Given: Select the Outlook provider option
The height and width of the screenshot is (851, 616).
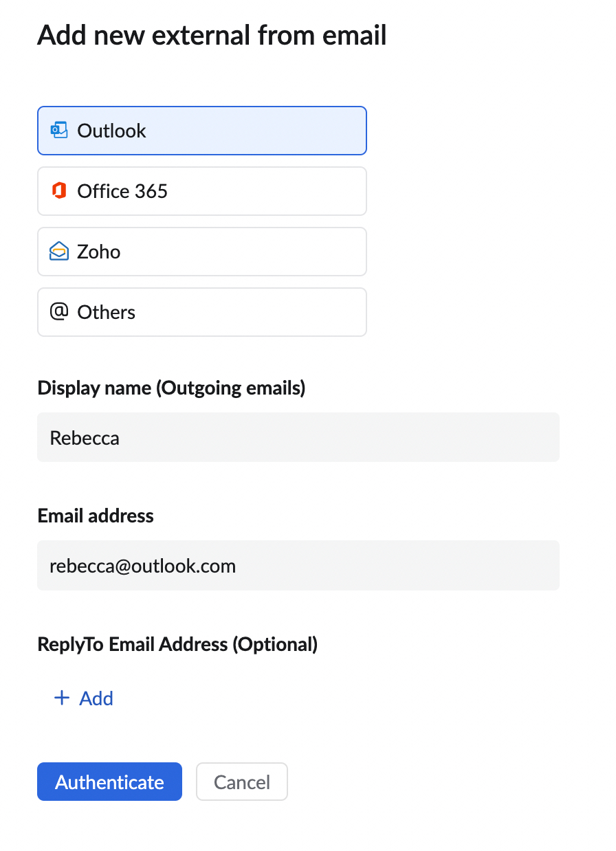Looking at the screenshot, I should [x=202, y=131].
